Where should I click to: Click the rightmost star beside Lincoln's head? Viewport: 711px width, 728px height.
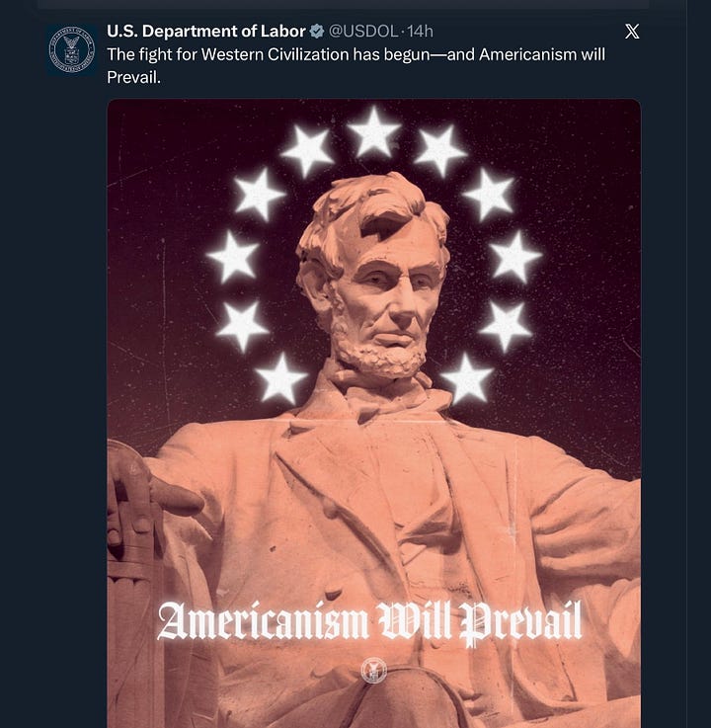pyautogui.click(x=514, y=256)
